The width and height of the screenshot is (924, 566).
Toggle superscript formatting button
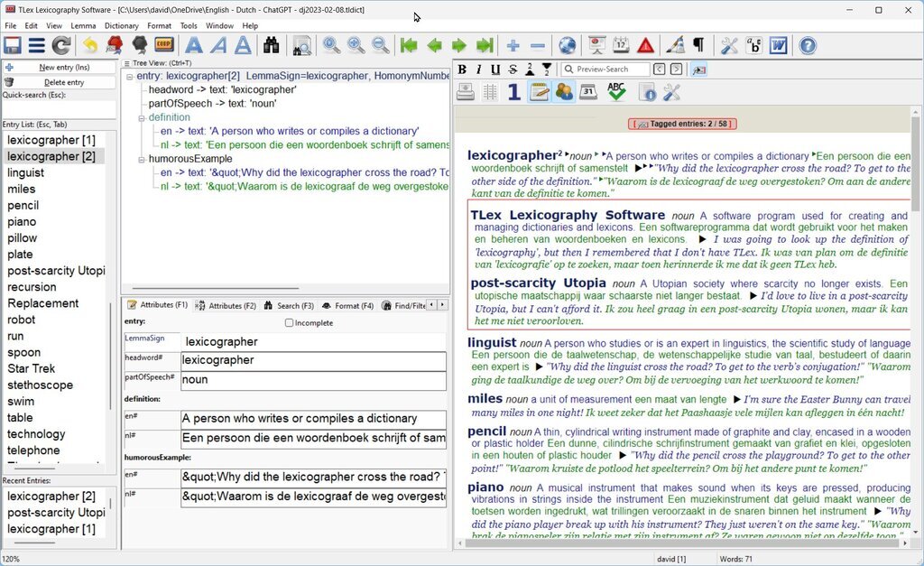[x=530, y=70]
